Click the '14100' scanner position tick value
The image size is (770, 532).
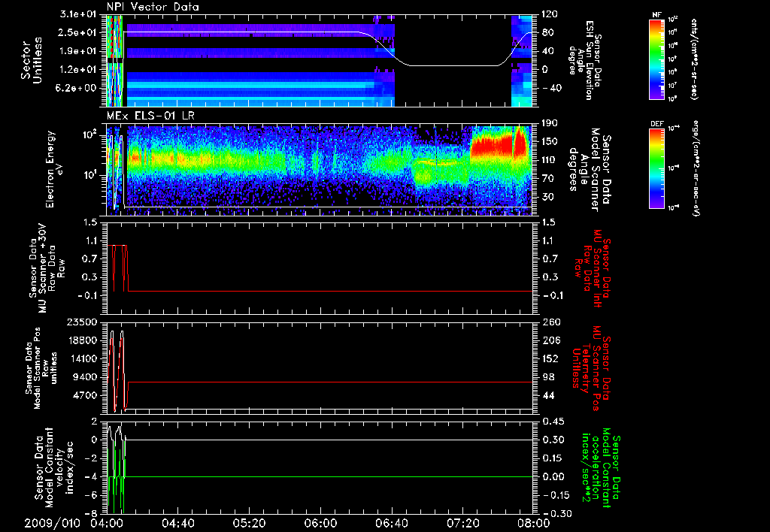click(82, 358)
